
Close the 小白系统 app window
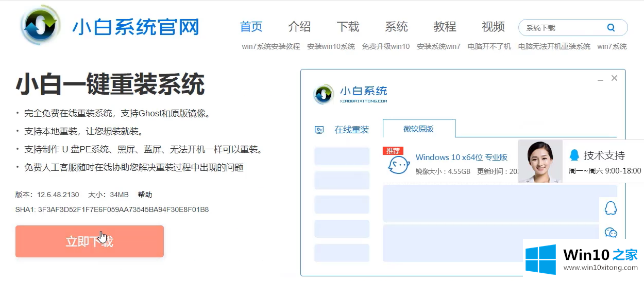pyautogui.click(x=614, y=78)
